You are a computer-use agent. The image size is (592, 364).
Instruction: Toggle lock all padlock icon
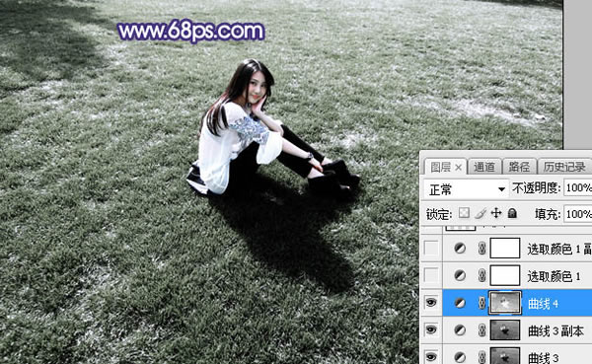pos(512,213)
